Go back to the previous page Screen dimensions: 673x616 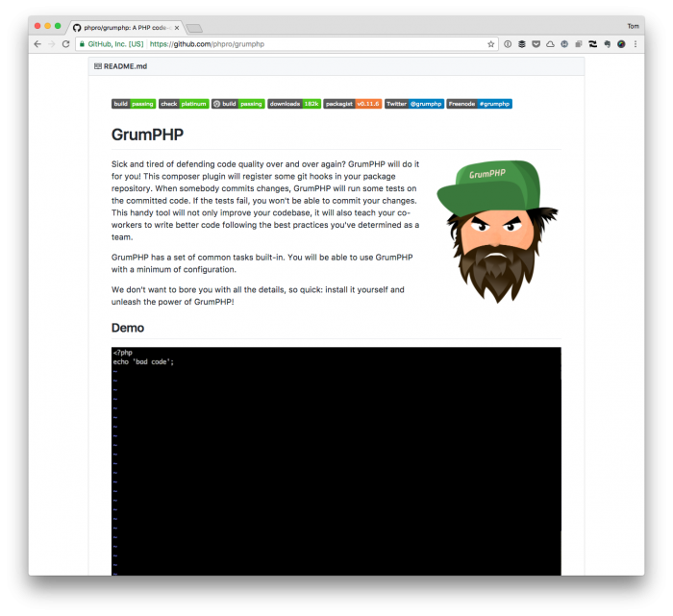[x=37, y=44]
